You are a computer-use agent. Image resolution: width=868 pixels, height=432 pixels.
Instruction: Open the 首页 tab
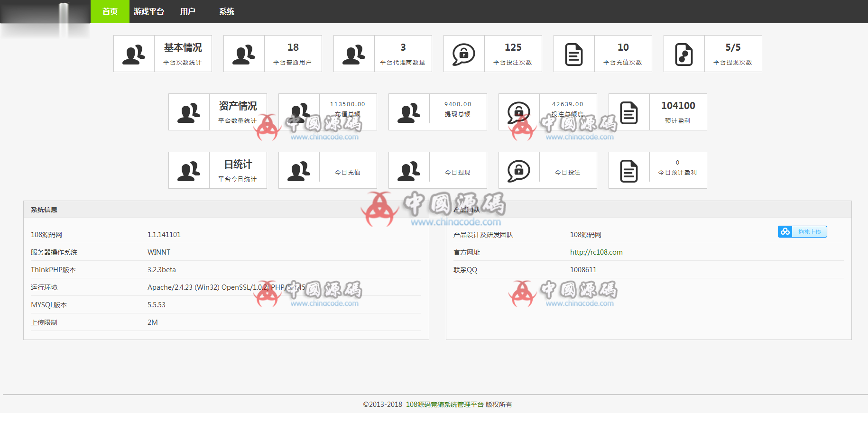tap(110, 11)
